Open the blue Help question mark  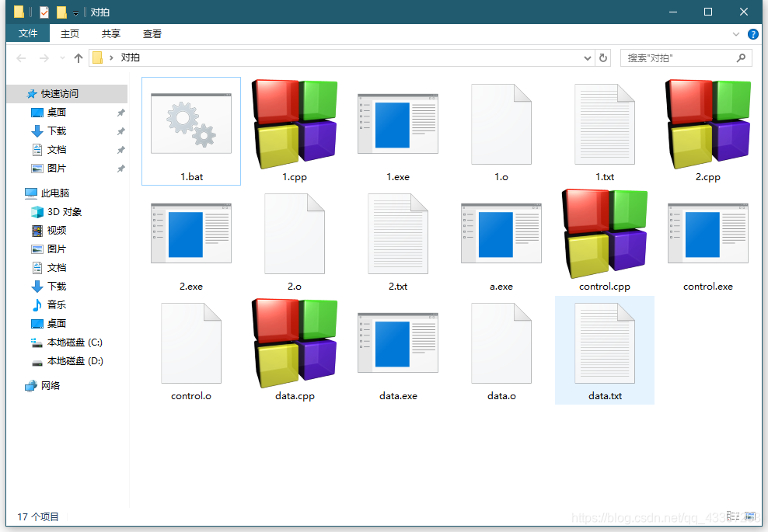(752, 33)
